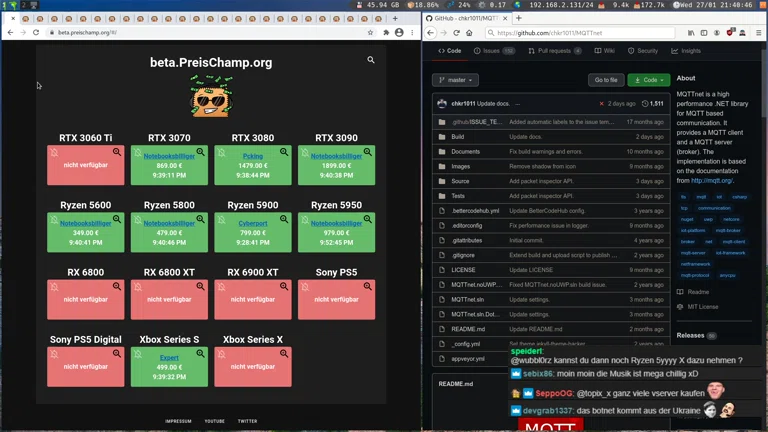The image size is (768, 432).
Task: Expand the master branch dropdown
Action: pyautogui.click(x=455, y=80)
